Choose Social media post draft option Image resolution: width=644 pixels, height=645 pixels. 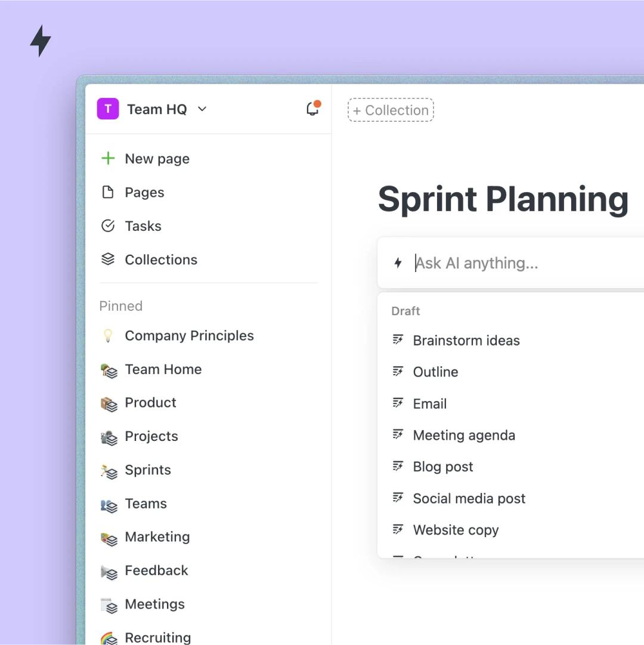(469, 498)
